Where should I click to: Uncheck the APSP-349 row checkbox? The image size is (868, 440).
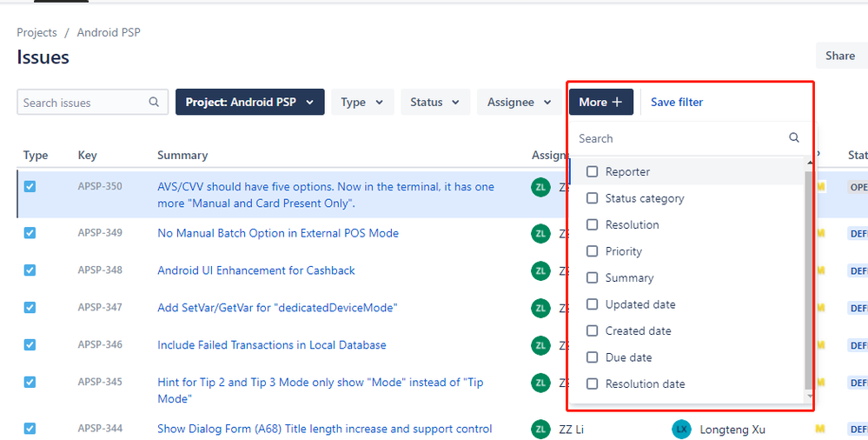30,233
